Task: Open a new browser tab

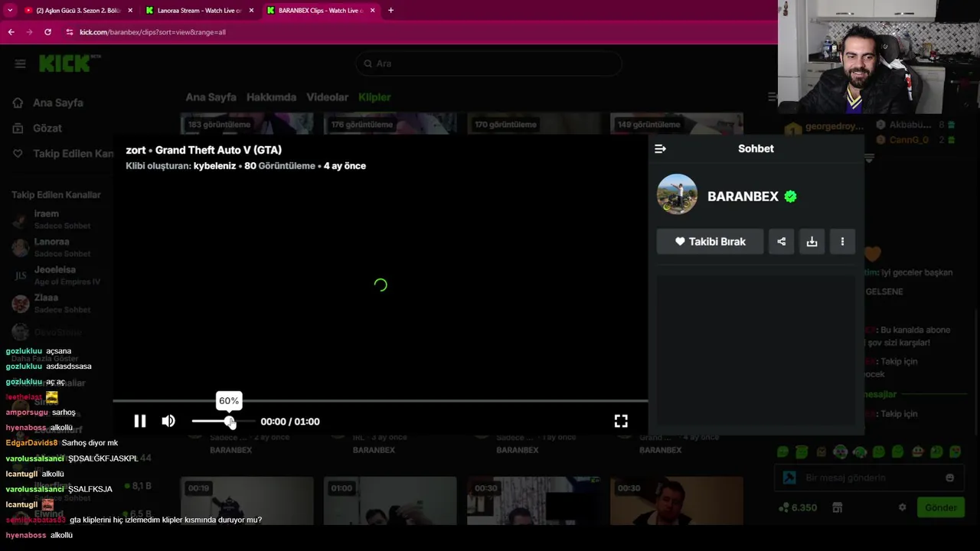Action: pyautogui.click(x=390, y=11)
